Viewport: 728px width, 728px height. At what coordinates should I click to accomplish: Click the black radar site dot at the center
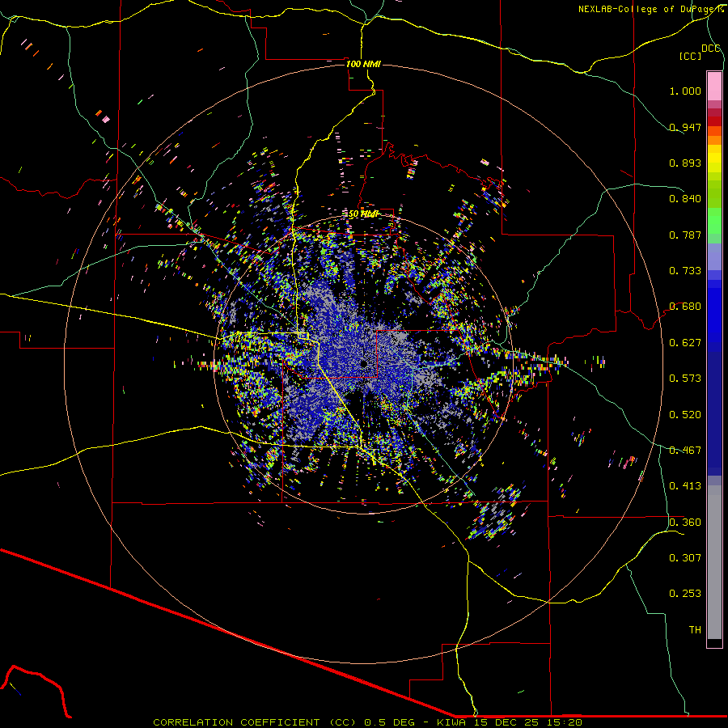pyautogui.click(x=364, y=363)
